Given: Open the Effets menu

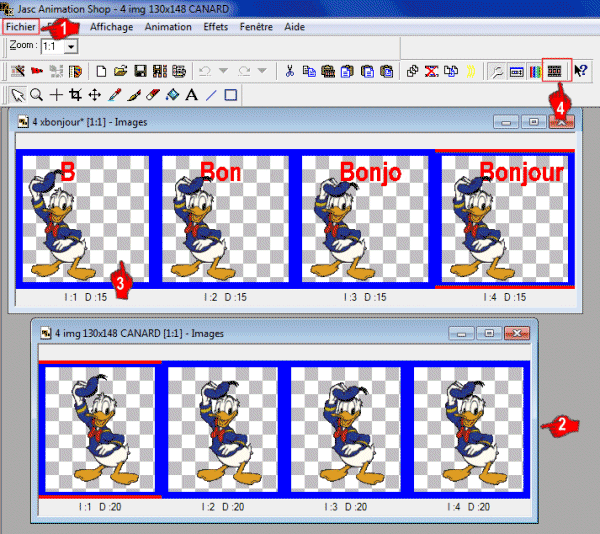Looking at the screenshot, I should coord(215,27).
